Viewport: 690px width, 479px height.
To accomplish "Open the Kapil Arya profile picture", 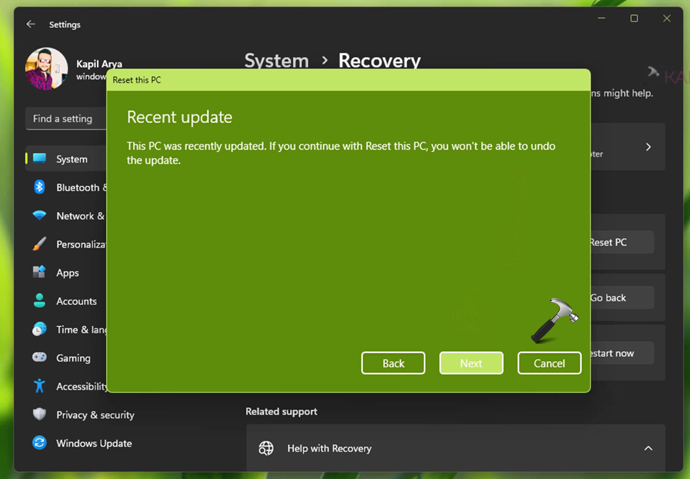I will tap(46, 68).
